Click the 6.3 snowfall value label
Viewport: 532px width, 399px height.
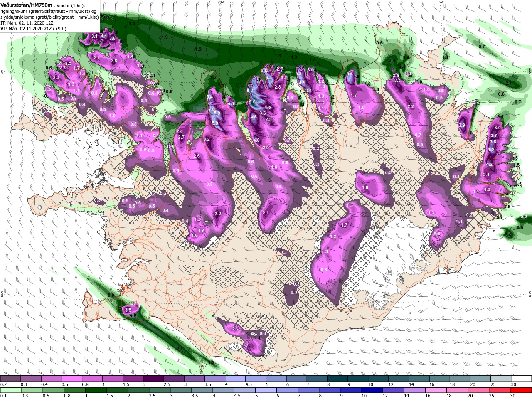coord(268,77)
